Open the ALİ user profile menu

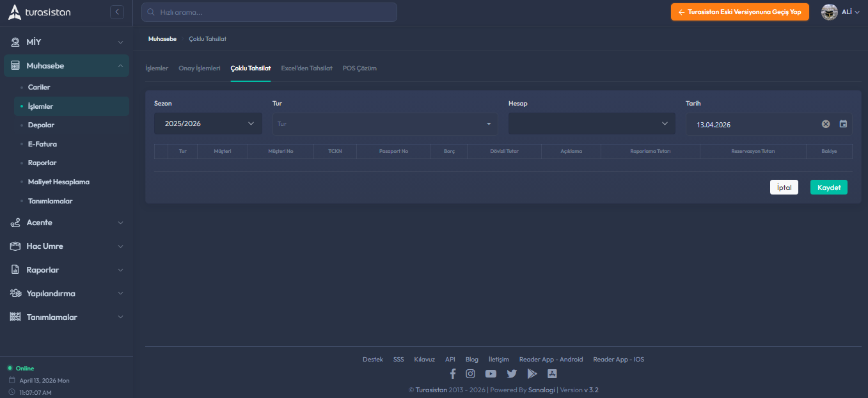(840, 12)
